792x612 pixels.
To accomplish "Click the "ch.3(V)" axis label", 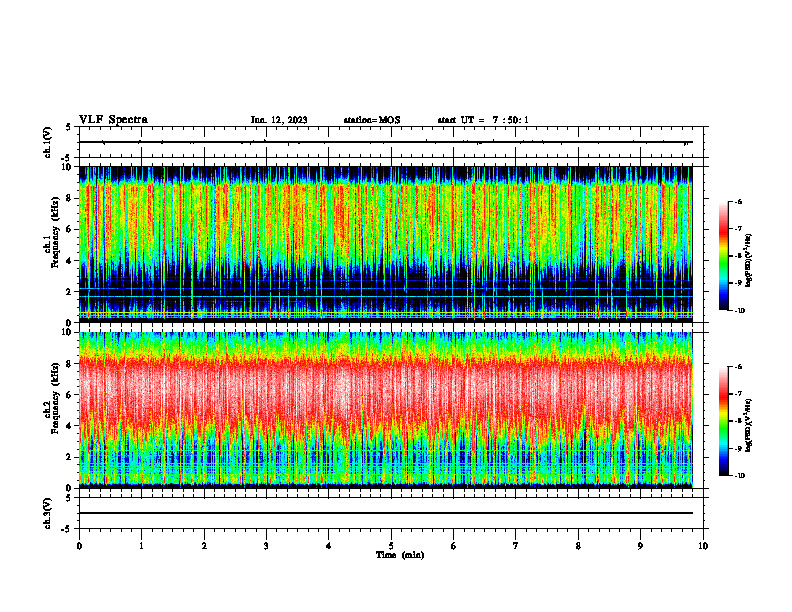I will 48,514.
